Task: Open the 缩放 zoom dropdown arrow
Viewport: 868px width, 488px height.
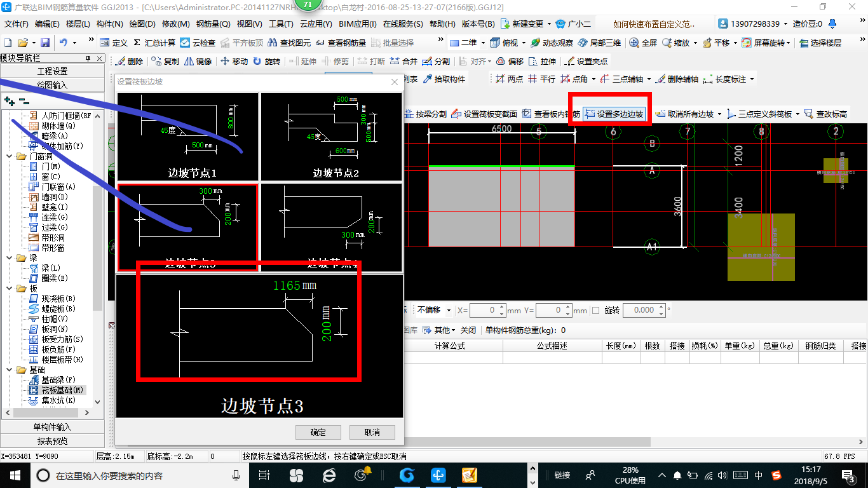Action: (695, 43)
